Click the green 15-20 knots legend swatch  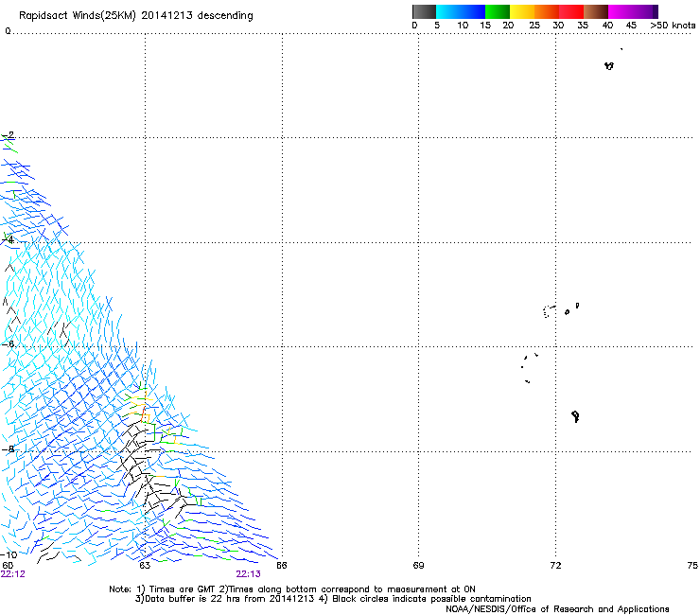click(x=498, y=11)
